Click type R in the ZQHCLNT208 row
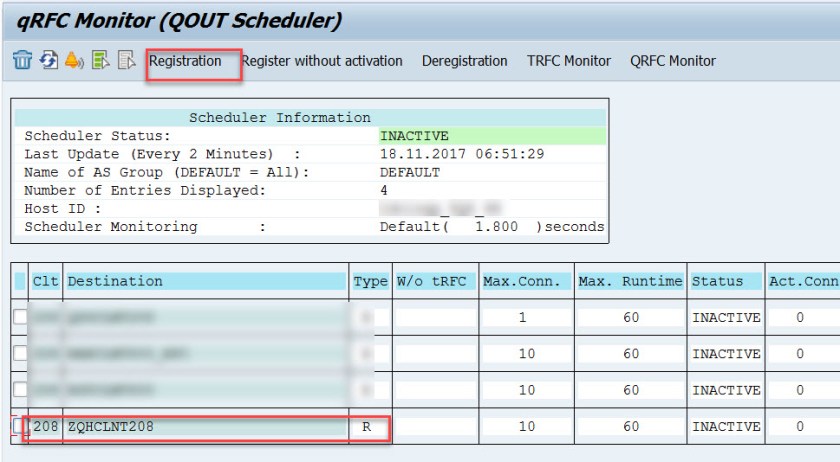840x462 pixels. point(366,427)
